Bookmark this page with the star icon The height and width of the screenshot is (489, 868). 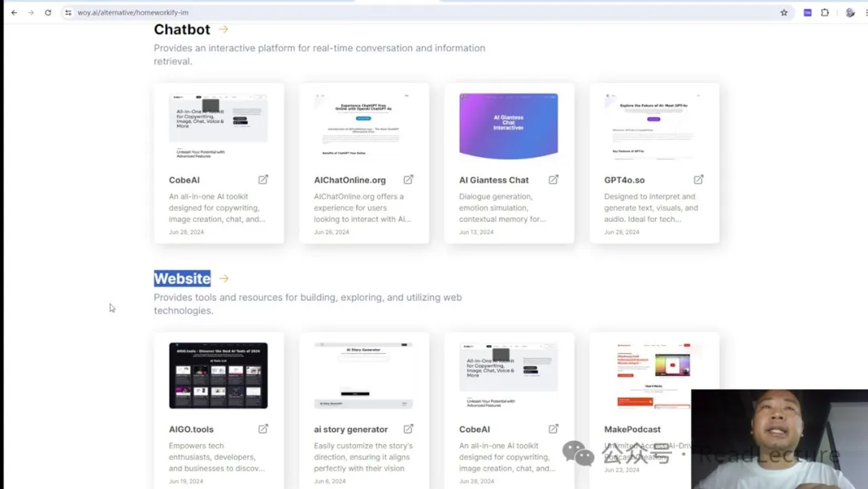(x=784, y=13)
